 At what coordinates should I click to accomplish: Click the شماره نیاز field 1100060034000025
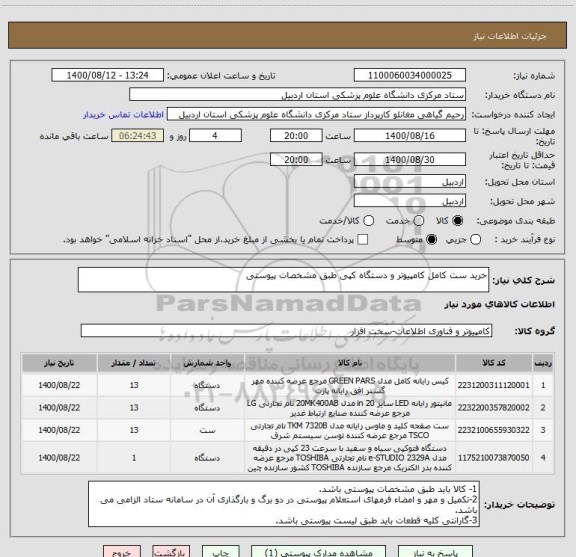[410, 75]
